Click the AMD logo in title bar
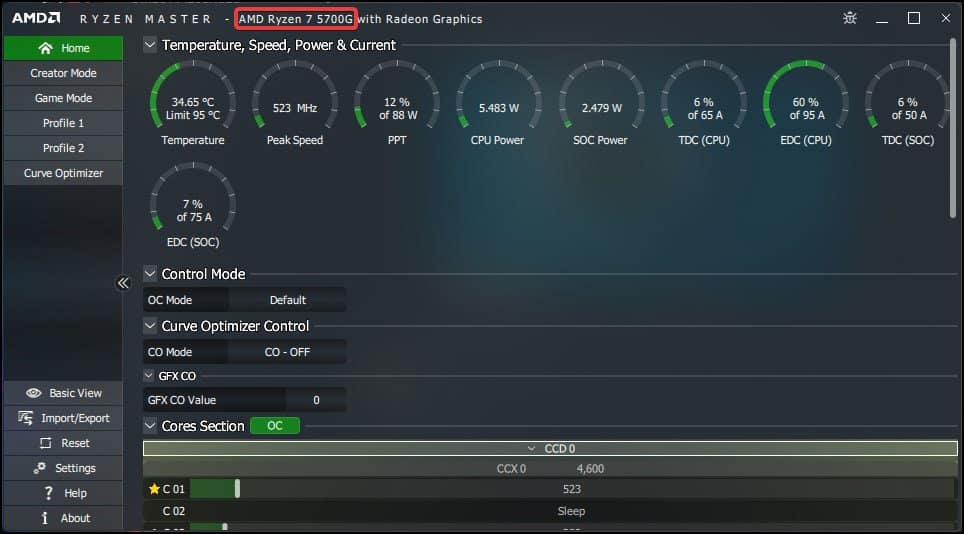 (x=36, y=18)
